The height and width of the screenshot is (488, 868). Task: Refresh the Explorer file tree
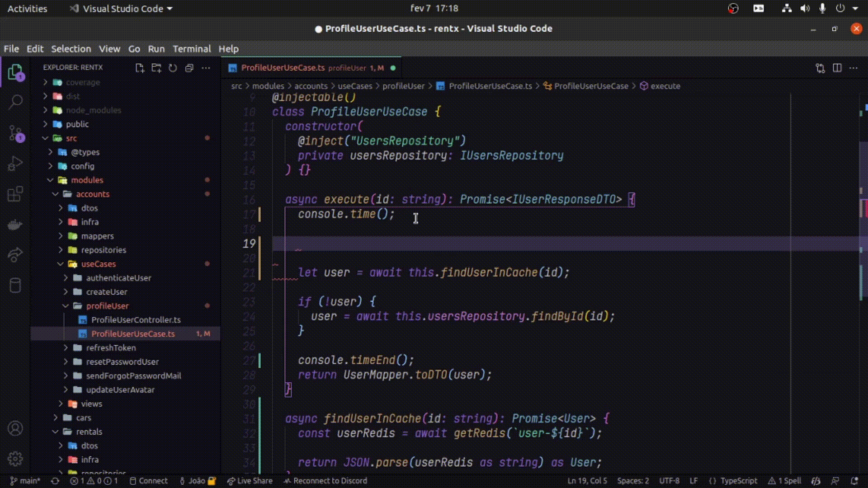click(173, 68)
